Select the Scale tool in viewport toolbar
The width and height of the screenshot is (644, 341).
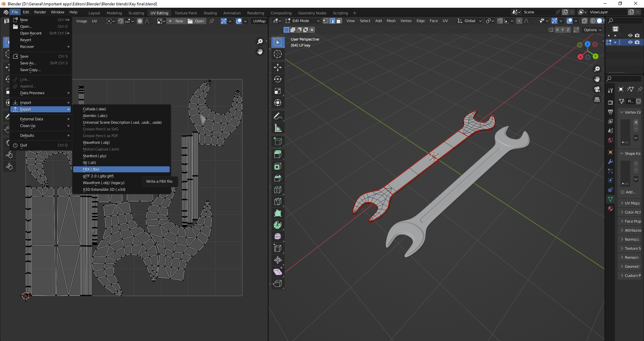click(278, 91)
